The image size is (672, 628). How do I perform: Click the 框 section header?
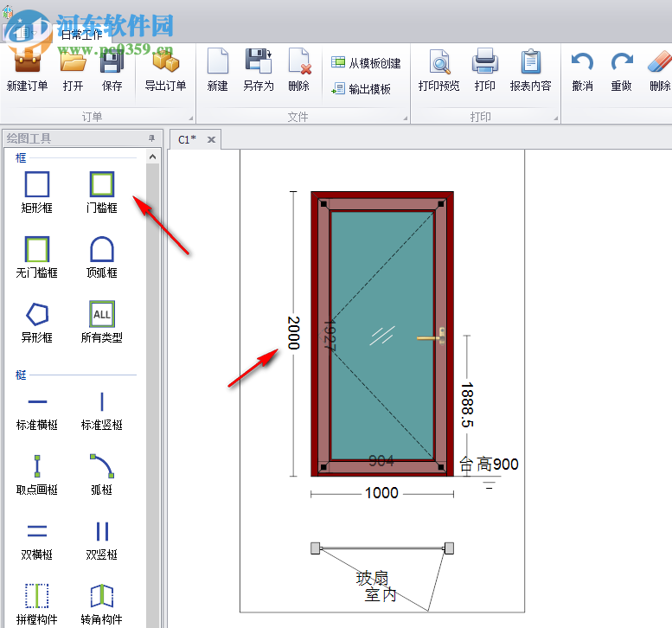[x=21, y=158]
